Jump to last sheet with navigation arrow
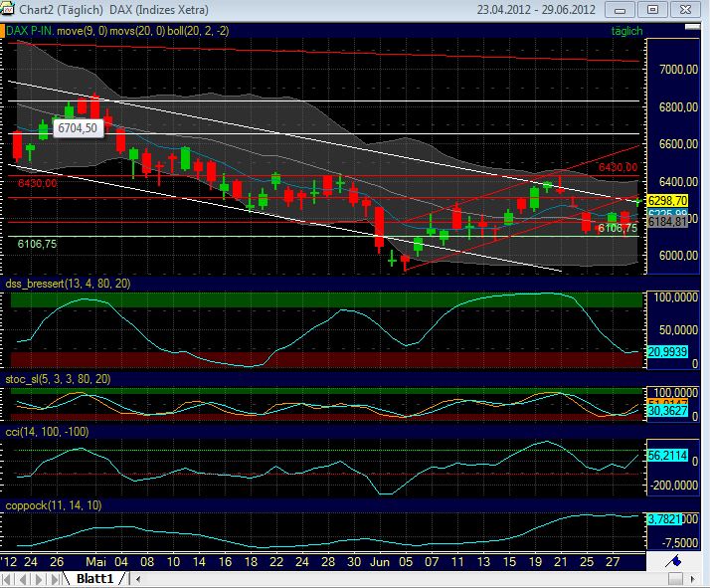 55,579
